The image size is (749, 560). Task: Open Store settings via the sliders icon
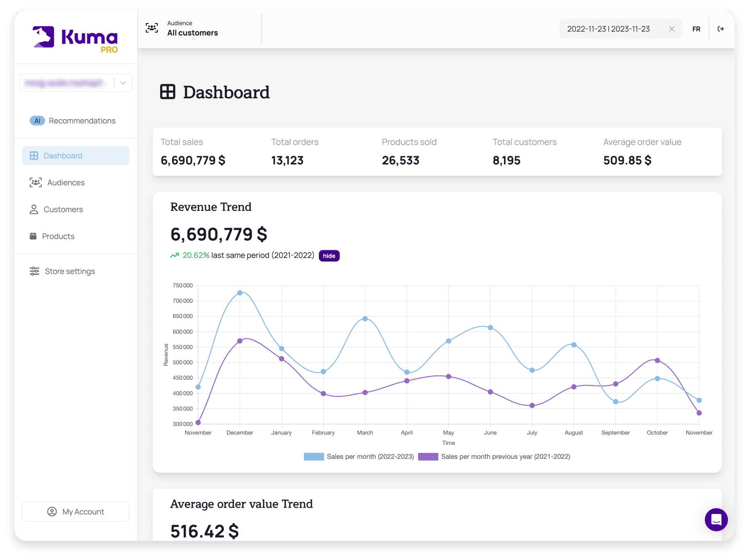tap(34, 271)
